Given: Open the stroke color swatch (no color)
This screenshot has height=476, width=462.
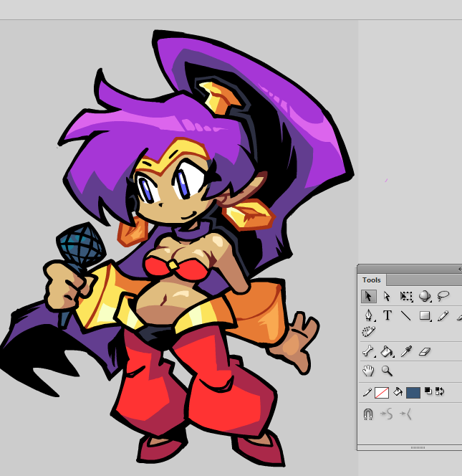Looking at the screenshot, I should pyautogui.click(x=382, y=393).
